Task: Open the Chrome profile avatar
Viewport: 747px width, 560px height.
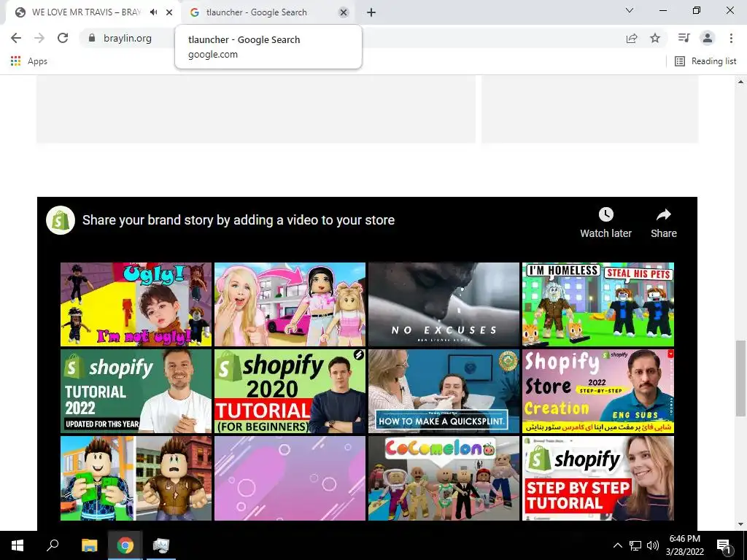Action: (708, 38)
